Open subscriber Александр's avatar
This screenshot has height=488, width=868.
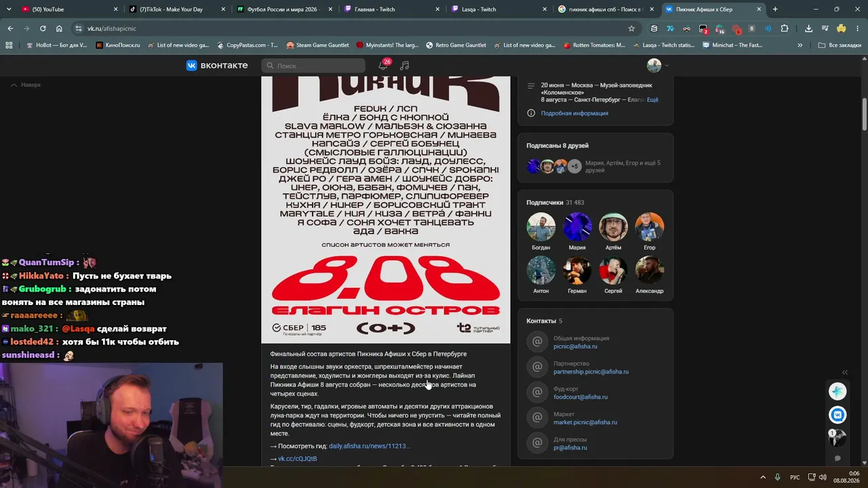650,270
